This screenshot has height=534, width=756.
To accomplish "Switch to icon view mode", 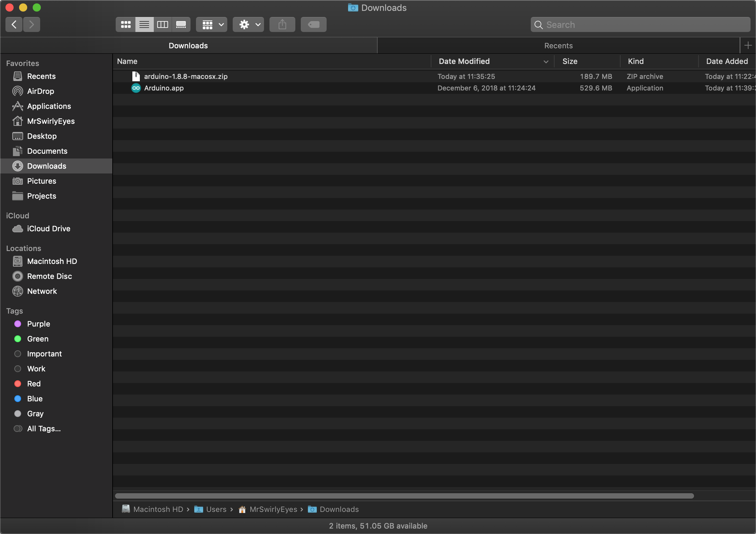I will 126,24.
